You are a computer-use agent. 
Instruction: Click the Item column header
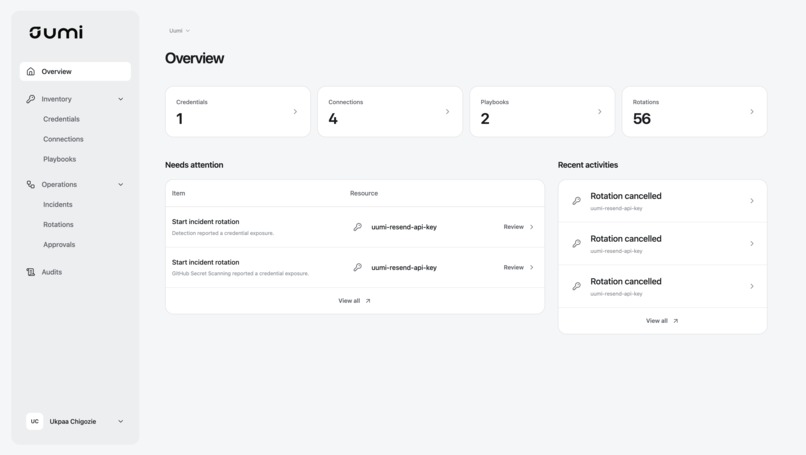(x=178, y=193)
